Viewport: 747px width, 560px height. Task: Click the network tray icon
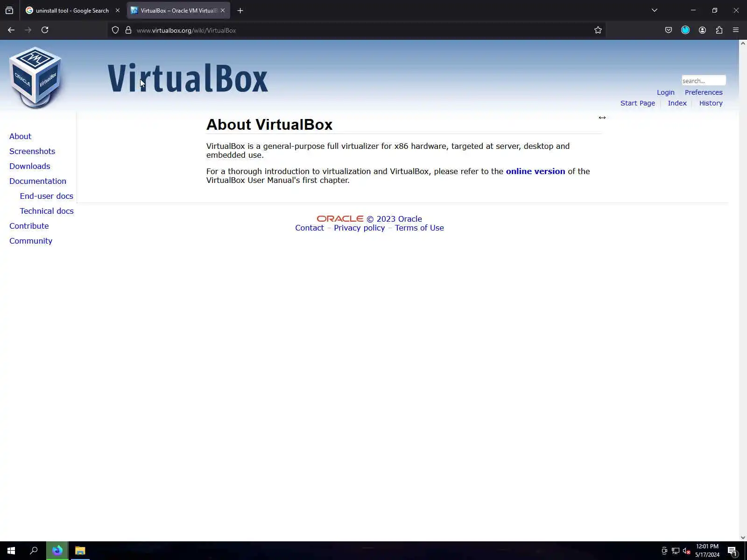pyautogui.click(x=676, y=551)
